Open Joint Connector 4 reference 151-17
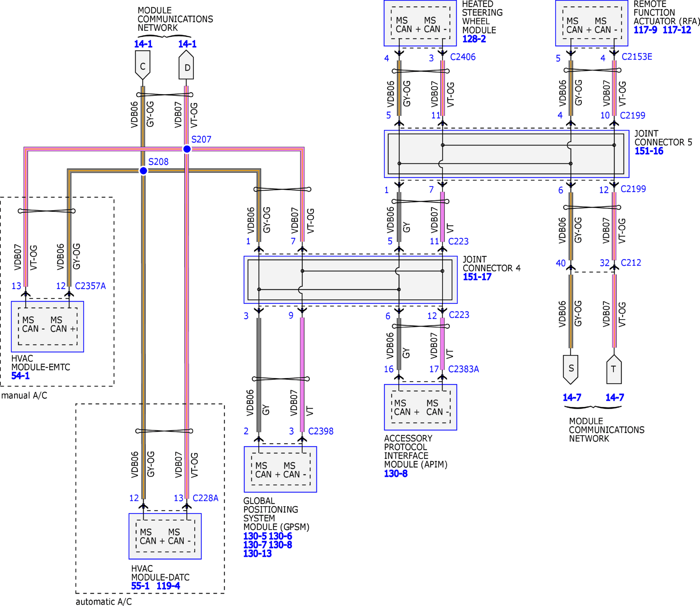 click(477, 277)
